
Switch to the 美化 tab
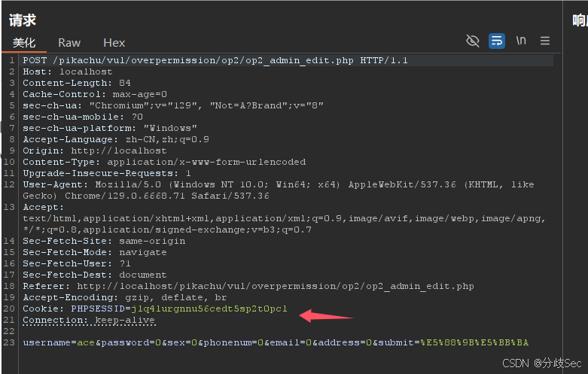click(x=24, y=42)
